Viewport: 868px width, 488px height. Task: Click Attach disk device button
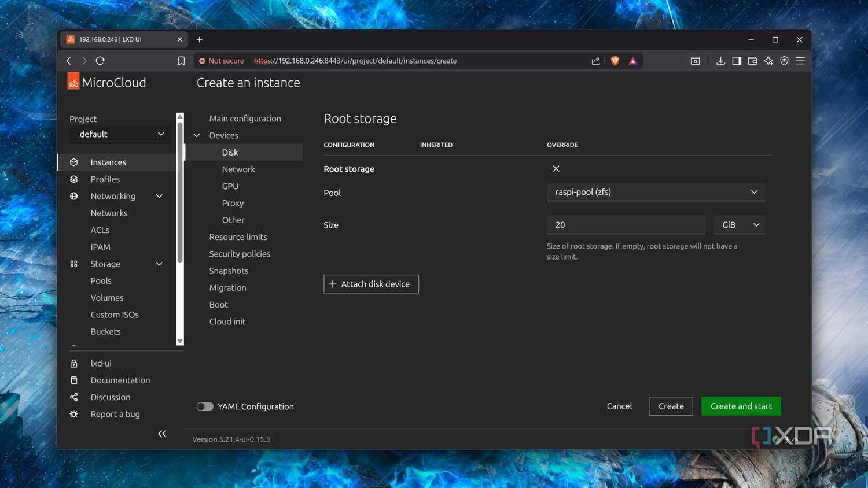coord(371,284)
